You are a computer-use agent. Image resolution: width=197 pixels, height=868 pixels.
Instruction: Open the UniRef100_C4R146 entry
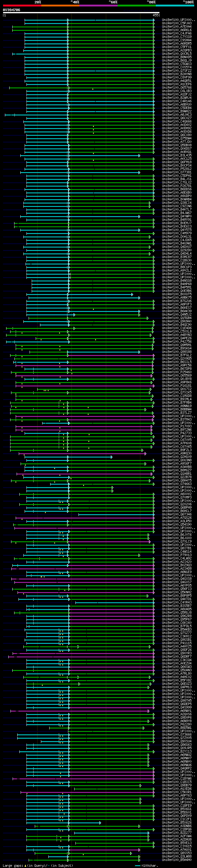point(177,101)
